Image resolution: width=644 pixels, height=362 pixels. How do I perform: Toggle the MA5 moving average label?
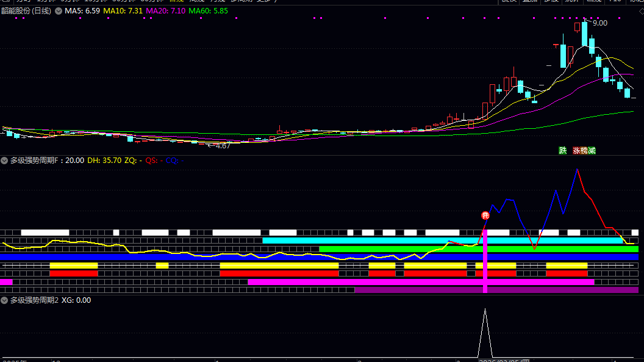pyautogui.click(x=82, y=11)
